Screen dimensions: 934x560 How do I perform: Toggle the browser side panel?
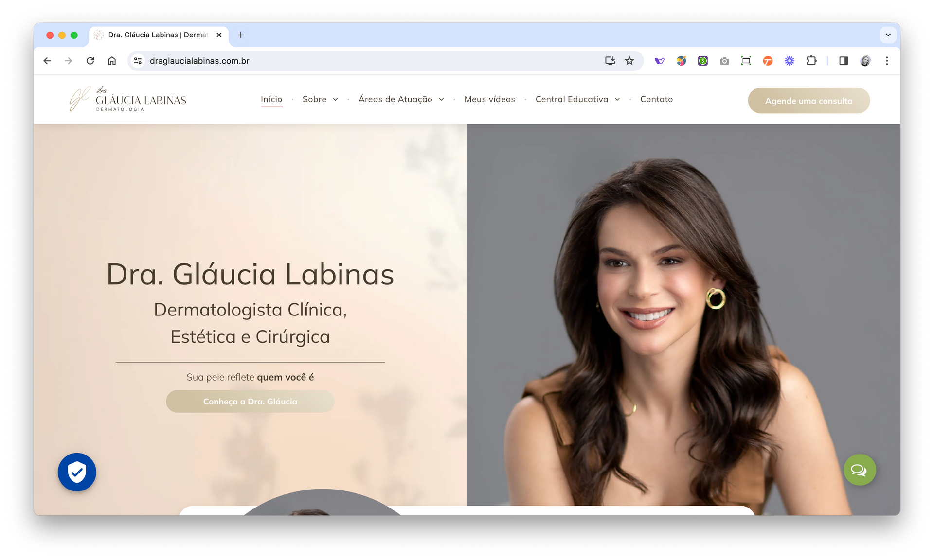[x=844, y=61]
